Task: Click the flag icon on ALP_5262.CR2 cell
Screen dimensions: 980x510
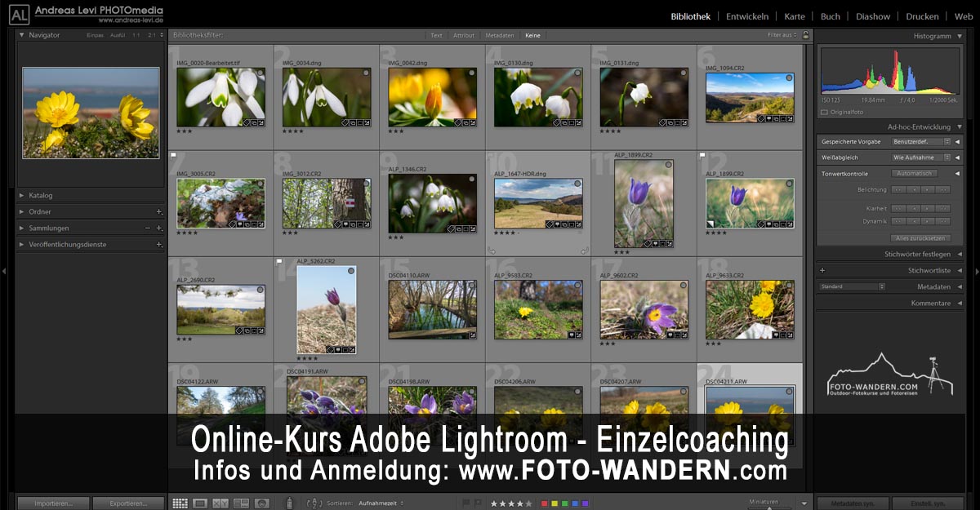Action: [x=279, y=261]
